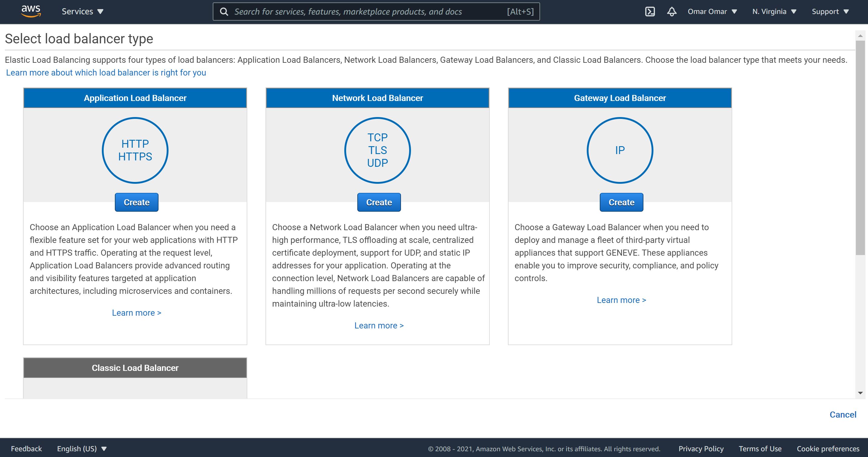Click the AWS services search bar icon
This screenshot has height=457, width=868.
pos(225,11)
